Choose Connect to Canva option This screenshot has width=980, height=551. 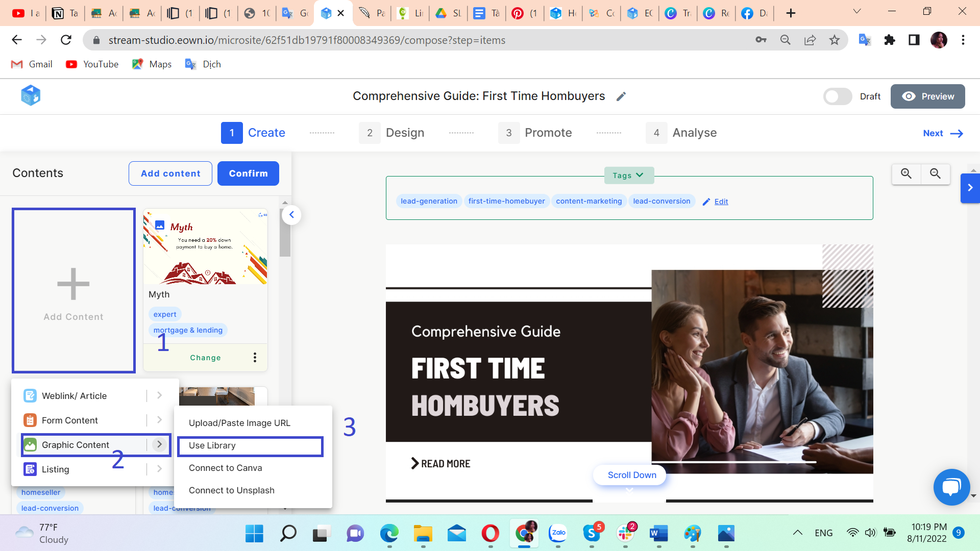click(x=225, y=468)
